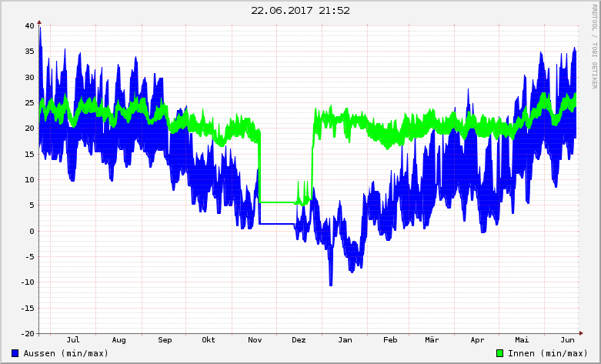The width and height of the screenshot is (601, 364).
Task: Click the 'Okt' month label
Action: tap(209, 340)
